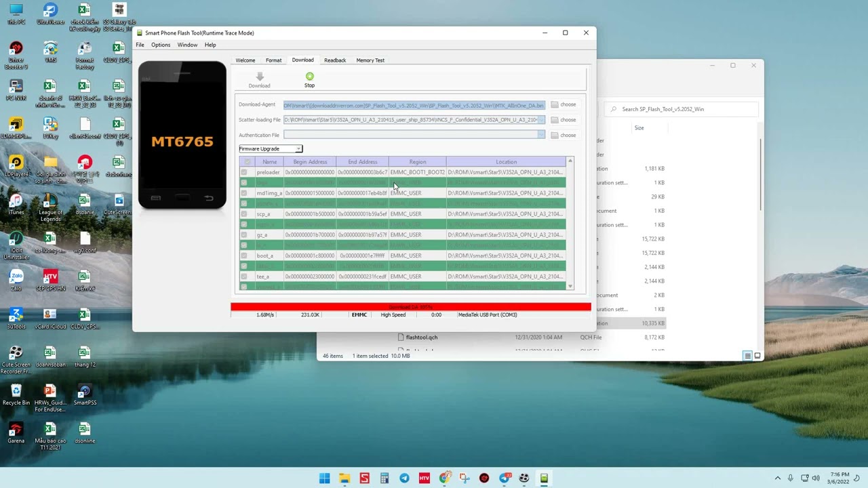The width and height of the screenshot is (868, 488).
Task: Select Format Factory desktop icon
Action: 85,56
